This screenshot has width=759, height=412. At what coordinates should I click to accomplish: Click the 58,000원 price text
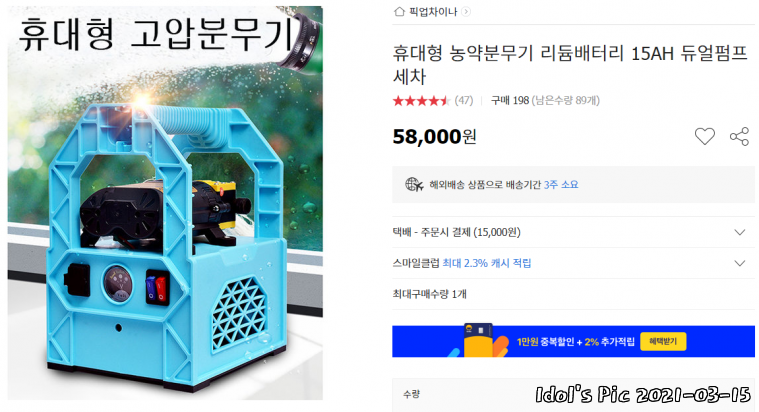point(434,137)
